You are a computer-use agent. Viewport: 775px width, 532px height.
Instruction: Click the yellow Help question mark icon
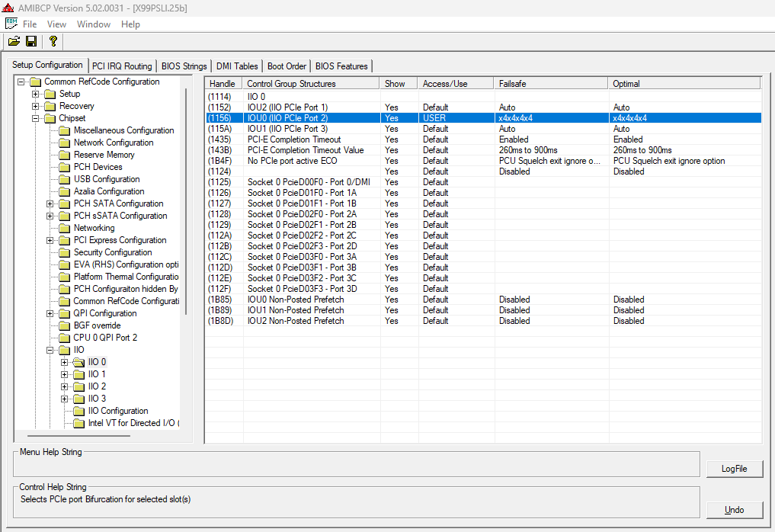[53, 41]
